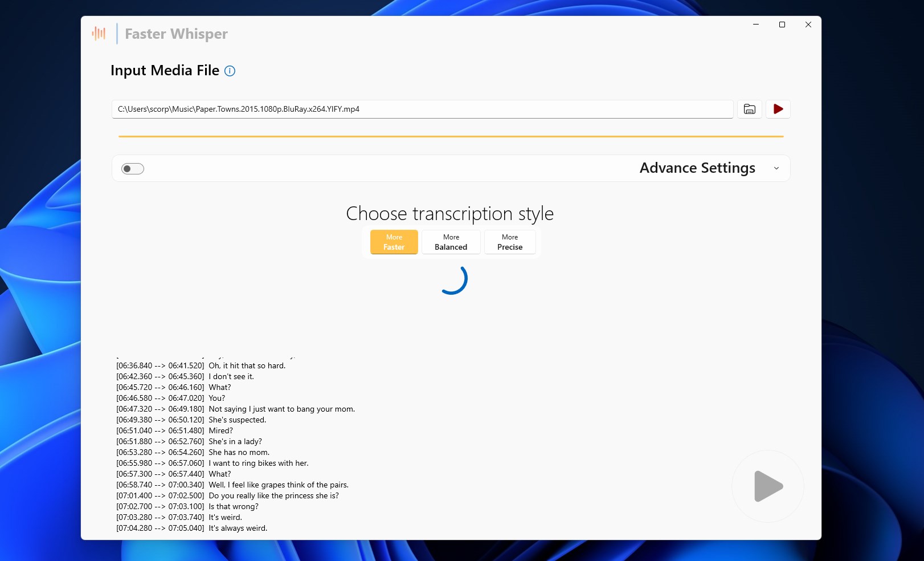The height and width of the screenshot is (561, 924).
Task: Click the orange progress bar under file path
Action: [451, 136]
